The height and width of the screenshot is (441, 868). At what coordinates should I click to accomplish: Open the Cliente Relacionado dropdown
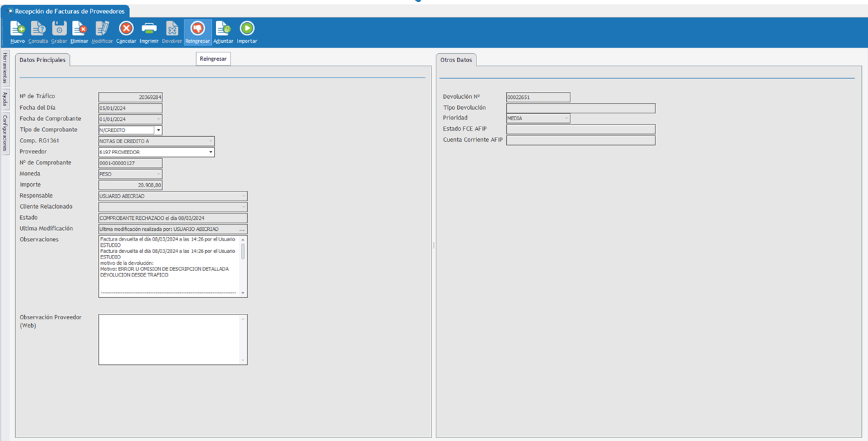click(x=244, y=207)
